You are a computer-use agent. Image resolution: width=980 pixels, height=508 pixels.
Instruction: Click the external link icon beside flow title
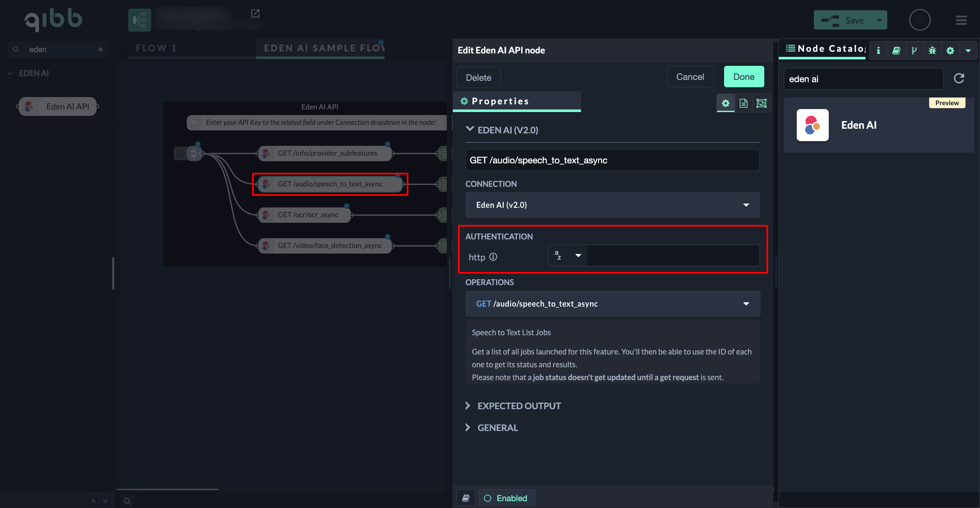(x=255, y=14)
